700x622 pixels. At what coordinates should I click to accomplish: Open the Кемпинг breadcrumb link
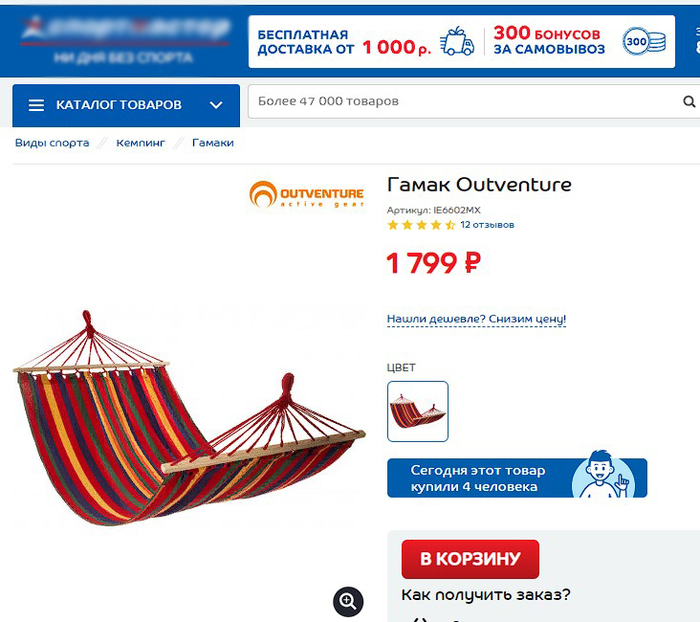pyautogui.click(x=141, y=143)
